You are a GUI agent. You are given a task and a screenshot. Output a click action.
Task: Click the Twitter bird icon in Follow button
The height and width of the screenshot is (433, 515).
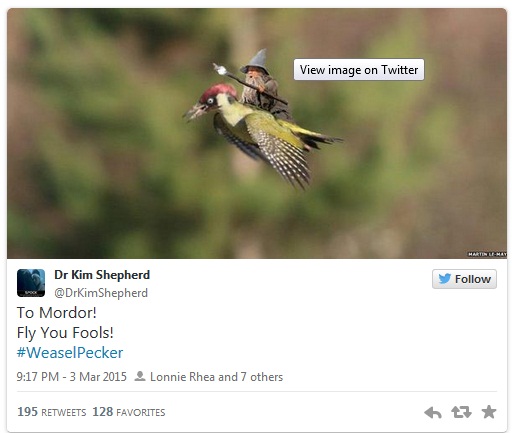445,279
